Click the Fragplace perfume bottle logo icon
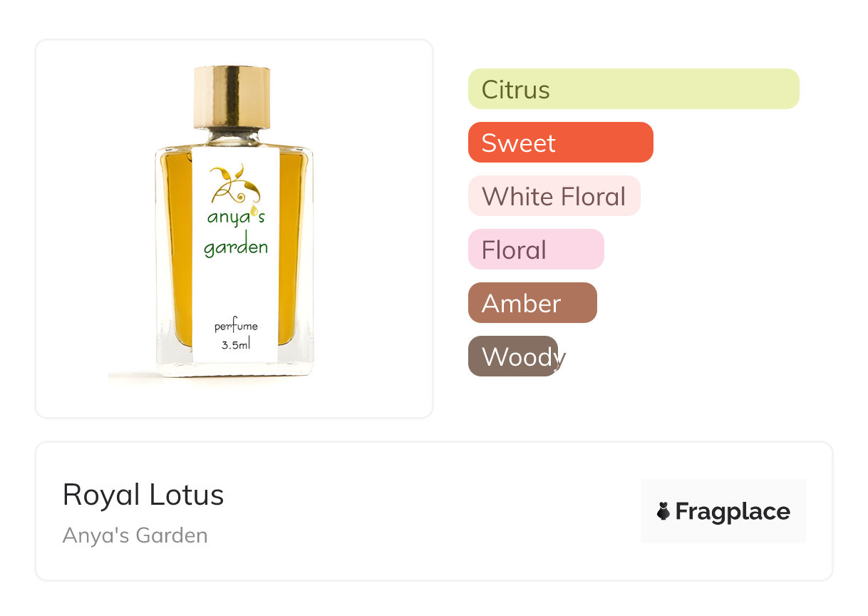Screen dimensions: 868x616 pos(663,511)
